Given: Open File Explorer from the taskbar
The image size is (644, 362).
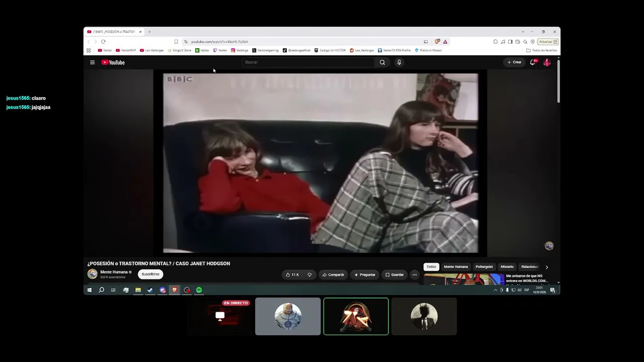Looking at the screenshot, I should click(138, 290).
